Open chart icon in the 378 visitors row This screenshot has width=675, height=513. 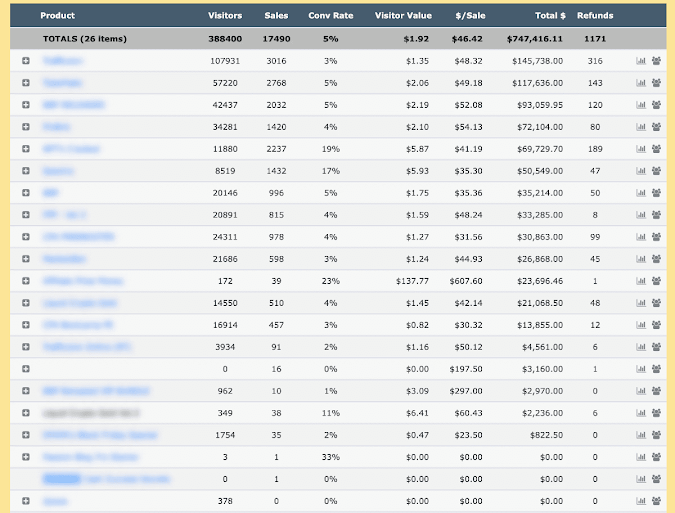(x=641, y=501)
